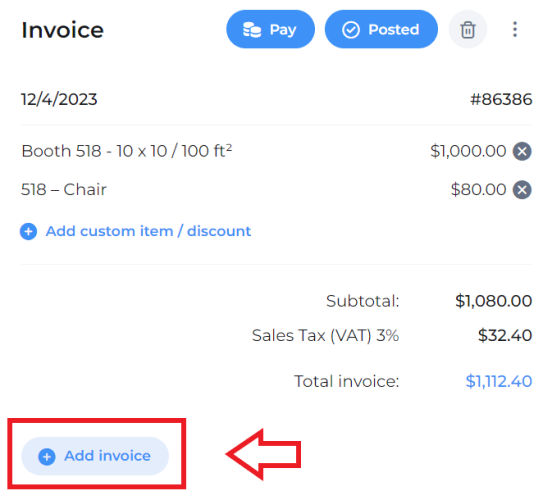Toggle the Posted status button
The height and width of the screenshot is (500, 543).
(x=381, y=29)
